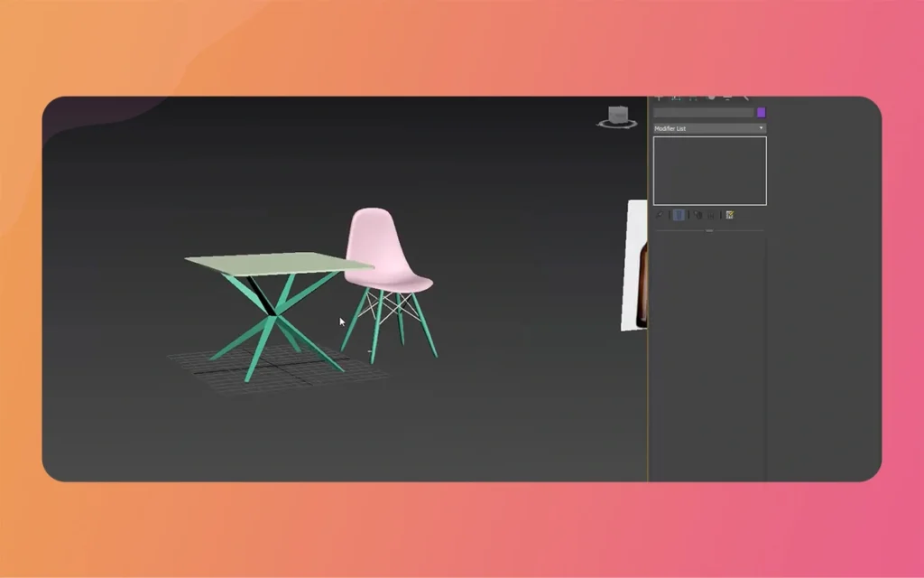The height and width of the screenshot is (578, 924).
Task: Switch to the Create panel tab
Action: (x=660, y=96)
